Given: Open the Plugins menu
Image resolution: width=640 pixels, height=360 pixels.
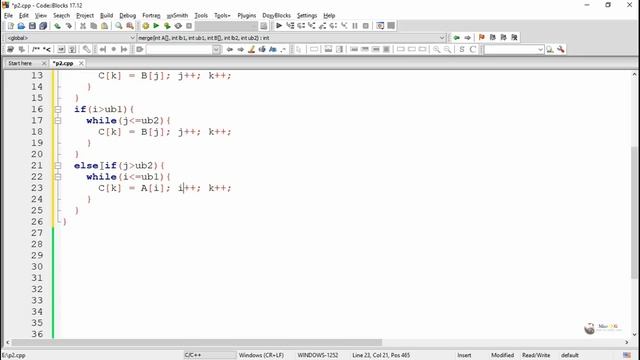Looking at the screenshot, I should pyautogui.click(x=247, y=16).
